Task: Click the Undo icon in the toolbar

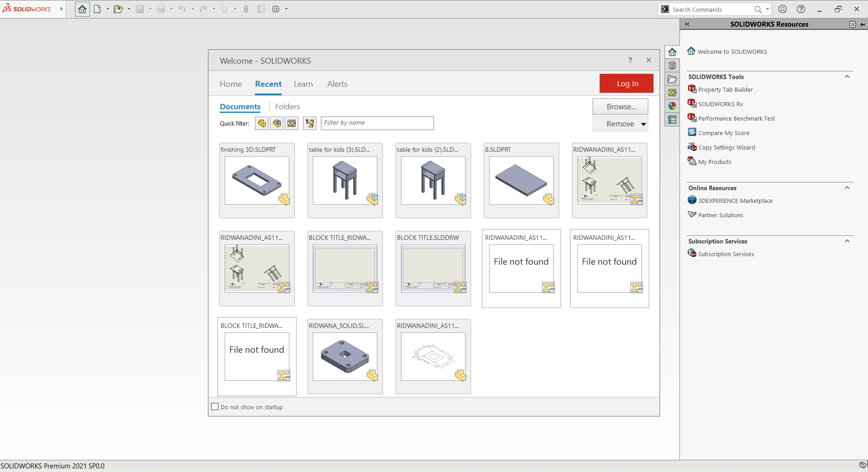Action: pyautogui.click(x=182, y=9)
